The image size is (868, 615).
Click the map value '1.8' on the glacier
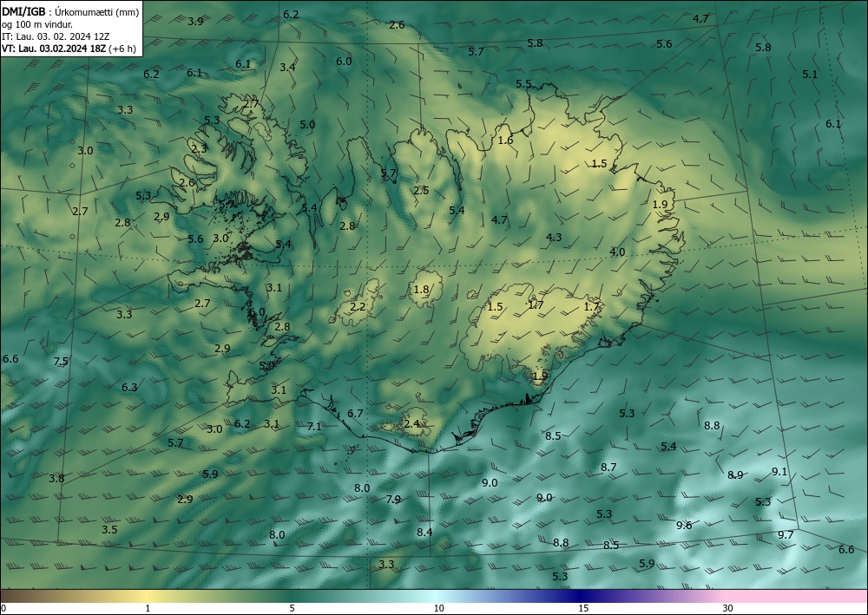[x=421, y=289]
